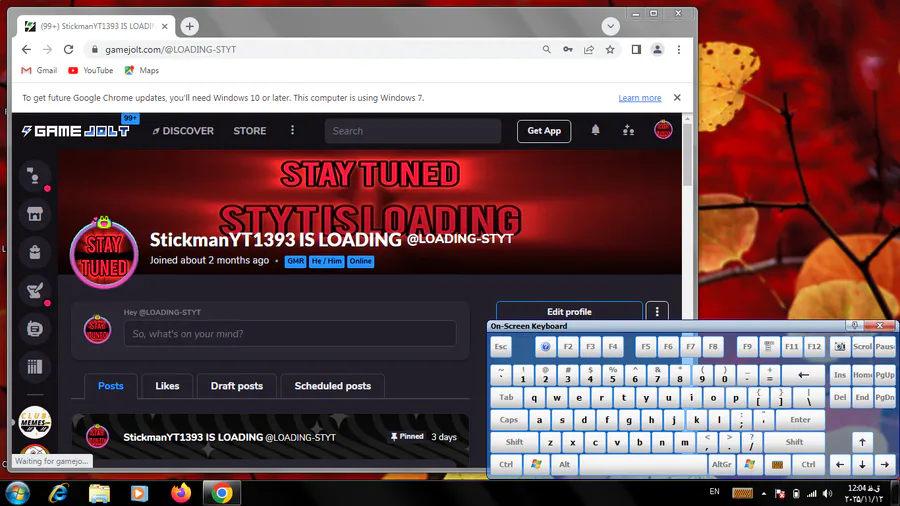Open the notifications bell
This screenshot has height=506, width=900.
tap(596, 131)
